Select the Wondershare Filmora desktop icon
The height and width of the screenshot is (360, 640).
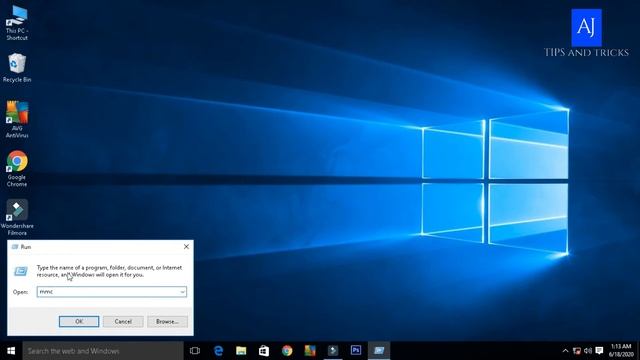pyautogui.click(x=17, y=217)
